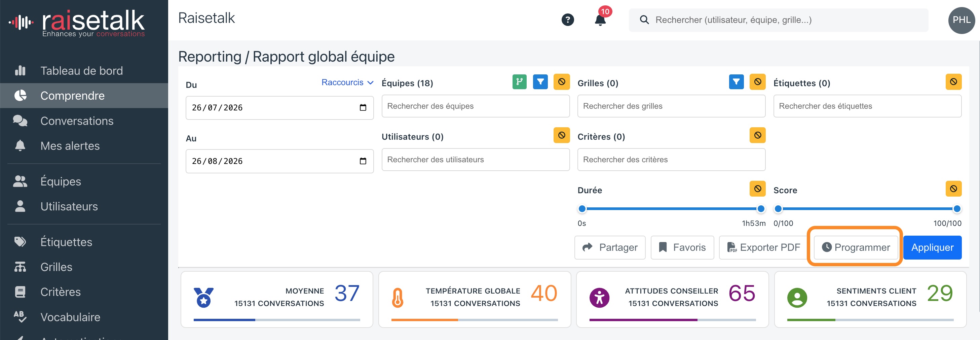This screenshot has height=340, width=980.
Task: Open Critères in sidebar
Action: (x=84, y=292)
